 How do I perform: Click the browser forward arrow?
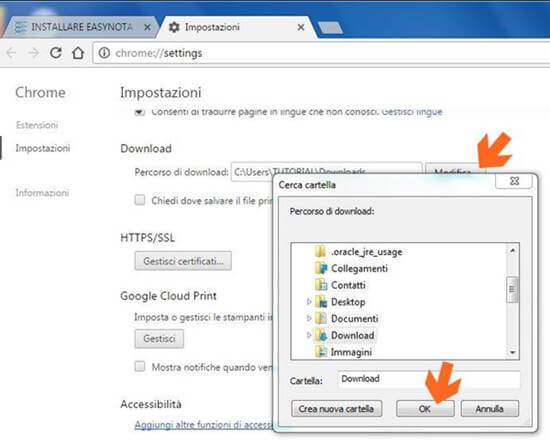(34, 53)
